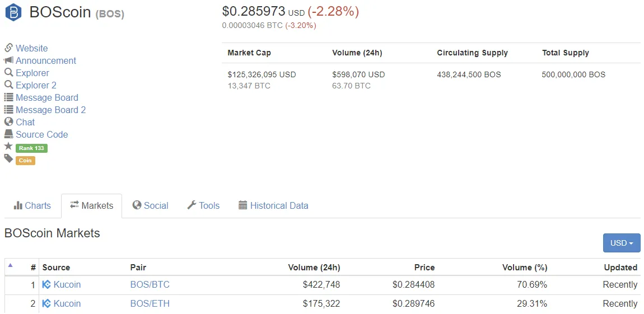Click the list icon beside Message Board 2

[x=8, y=110]
